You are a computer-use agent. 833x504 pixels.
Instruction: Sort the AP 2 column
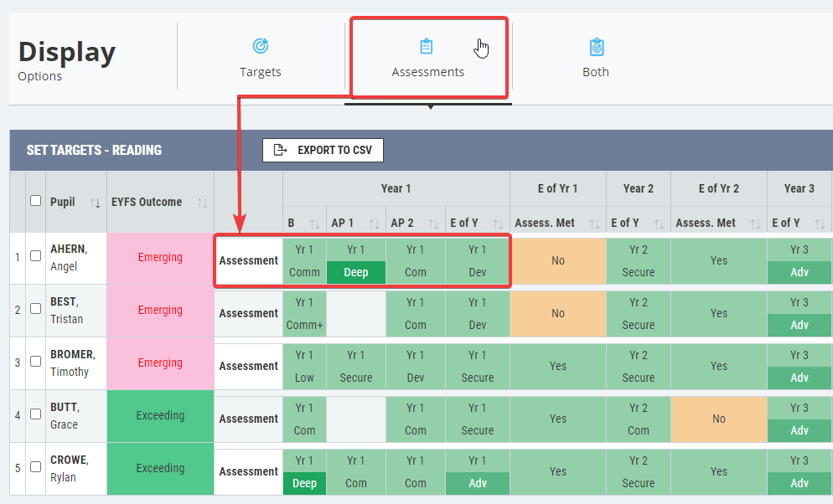(x=433, y=224)
